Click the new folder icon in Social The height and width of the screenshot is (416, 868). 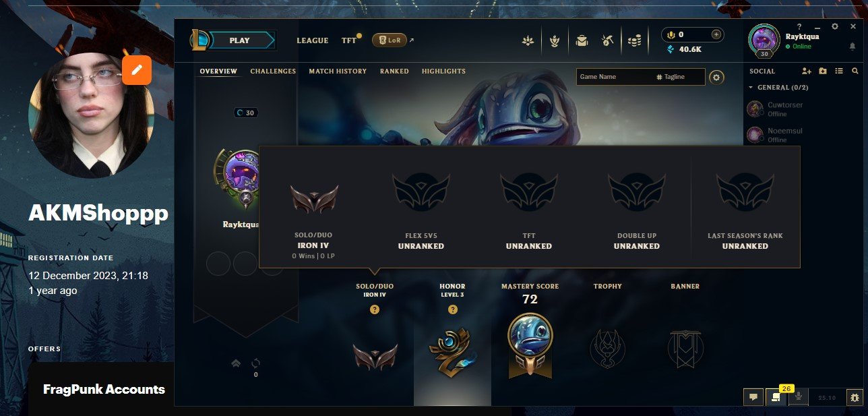(823, 71)
